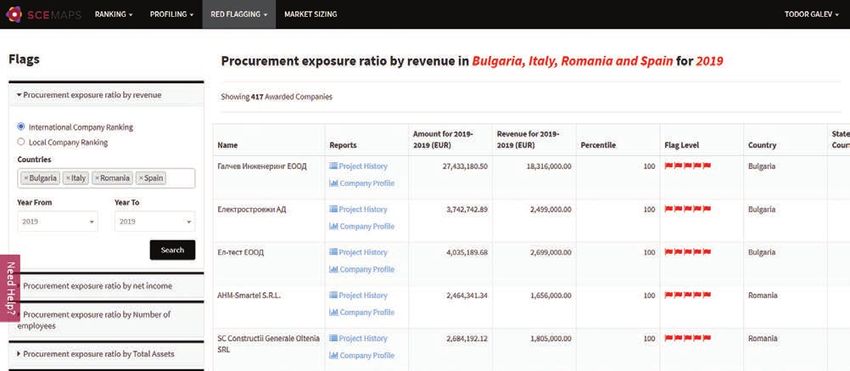Open Company Profile for Електростроежи АД
The width and height of the screenshot is (850, 371).
(362, 226)
